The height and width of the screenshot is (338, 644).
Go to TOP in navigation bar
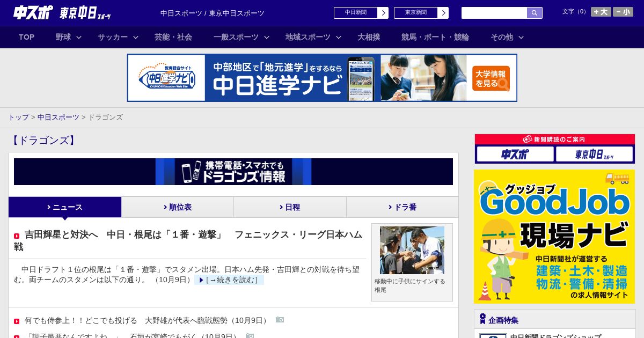[27, 37]
